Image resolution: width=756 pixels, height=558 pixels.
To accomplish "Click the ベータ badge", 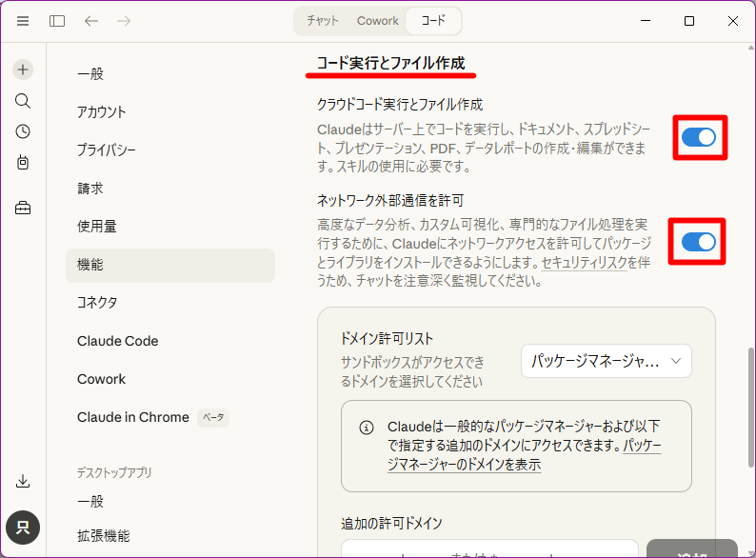I will (213, 418).
